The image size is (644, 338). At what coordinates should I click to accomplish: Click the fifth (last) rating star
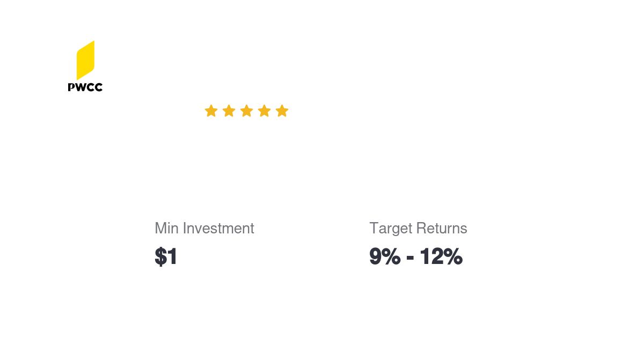(282, 111)
